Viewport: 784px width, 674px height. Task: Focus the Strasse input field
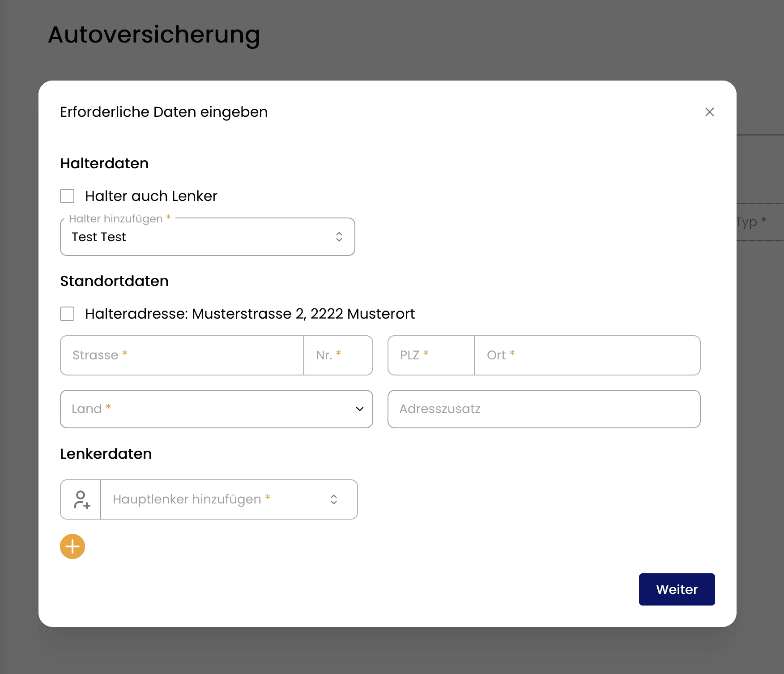pos(182,355)
